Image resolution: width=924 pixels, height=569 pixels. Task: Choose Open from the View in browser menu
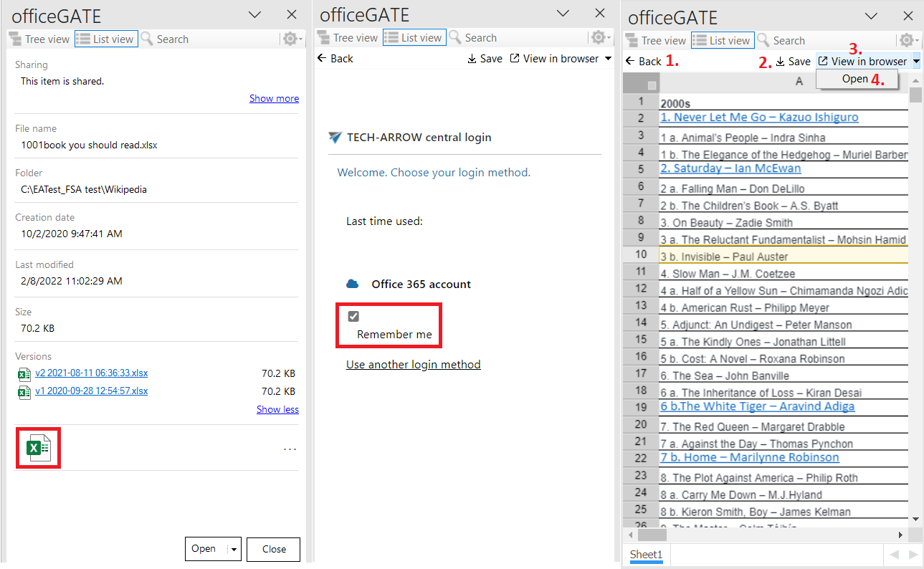(854, 79)
